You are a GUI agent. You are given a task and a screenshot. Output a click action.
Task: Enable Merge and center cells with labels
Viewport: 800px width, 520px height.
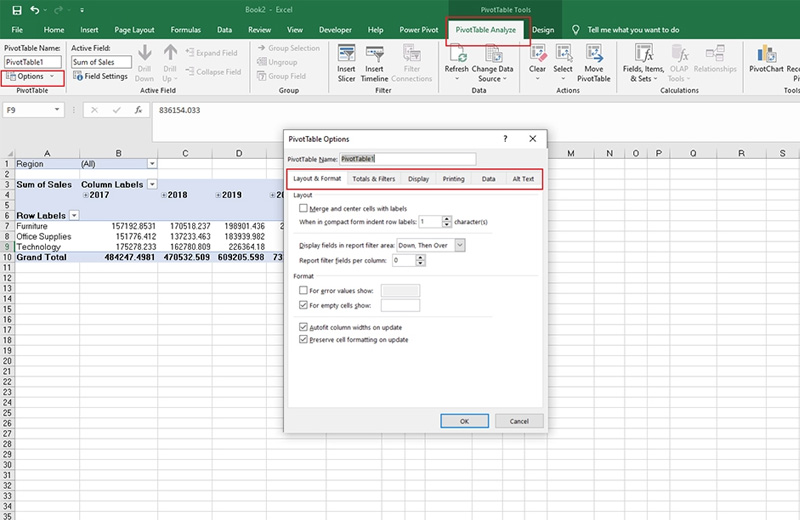(x=303, y=208)
